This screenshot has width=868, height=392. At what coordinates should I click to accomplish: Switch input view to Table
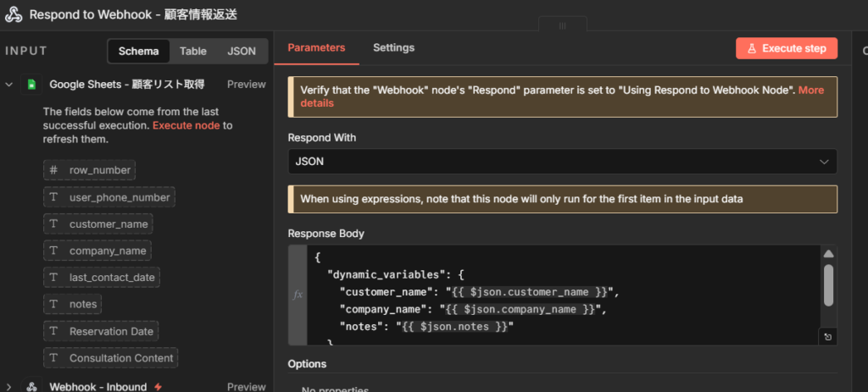[x=192, y=51]
